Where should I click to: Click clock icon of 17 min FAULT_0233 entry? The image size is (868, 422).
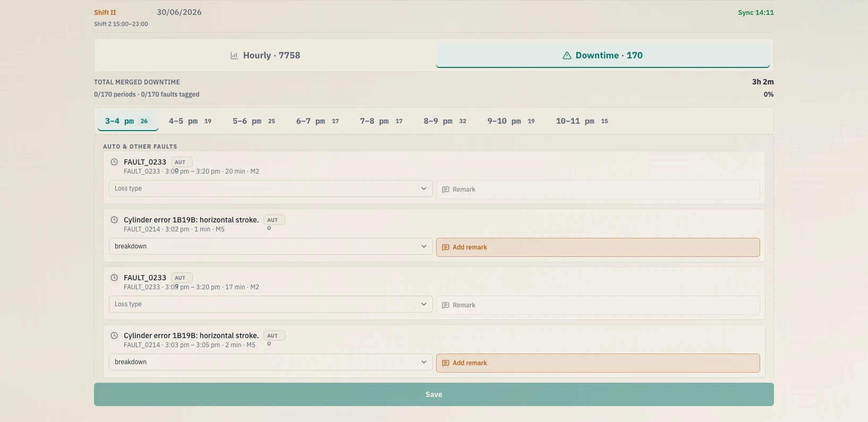coord(114,278)
